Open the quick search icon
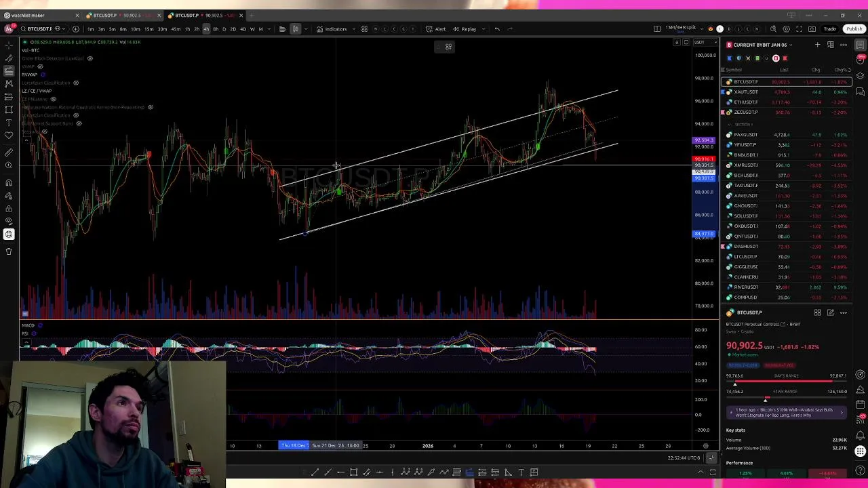The height and width of the screenshot is (488, 868). (x=773, y=29)
